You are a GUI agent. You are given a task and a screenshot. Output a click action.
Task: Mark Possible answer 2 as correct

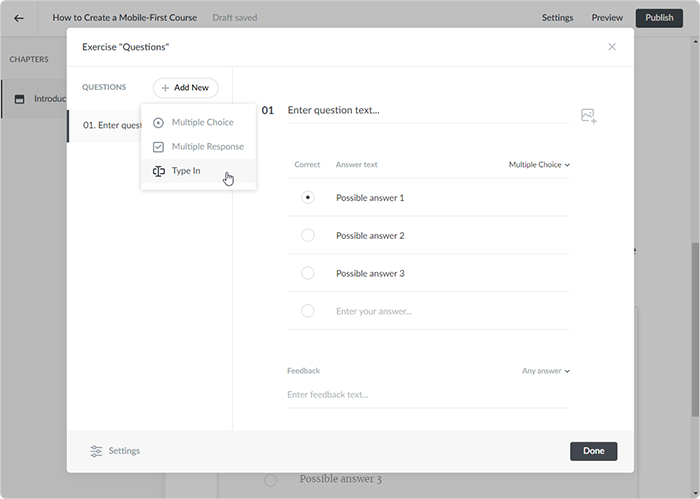point(308,235)
